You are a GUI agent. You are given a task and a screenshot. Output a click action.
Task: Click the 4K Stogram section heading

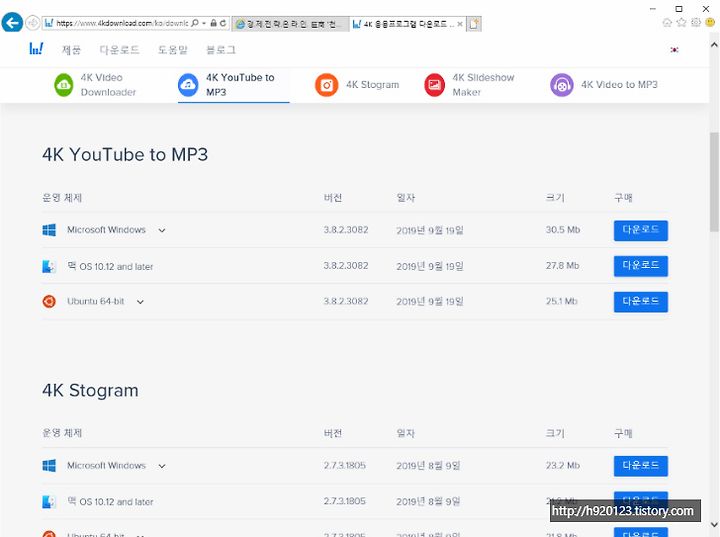tap(90, 390)
